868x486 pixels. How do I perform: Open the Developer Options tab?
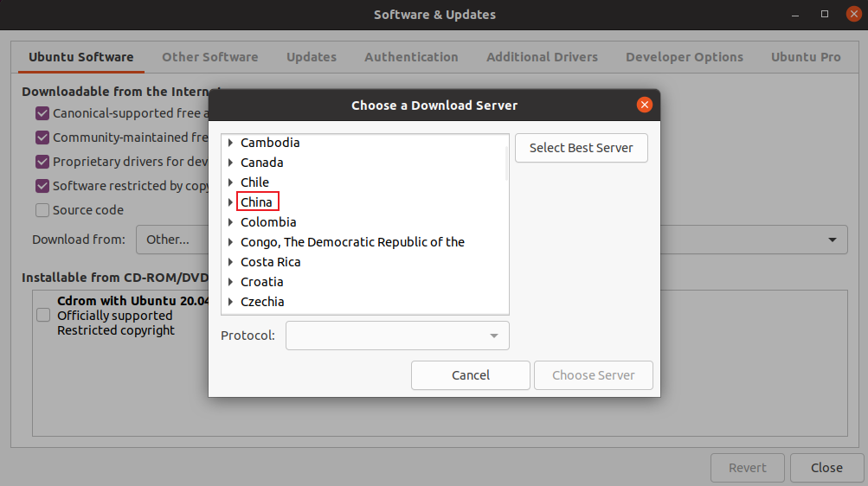(685, 57)
